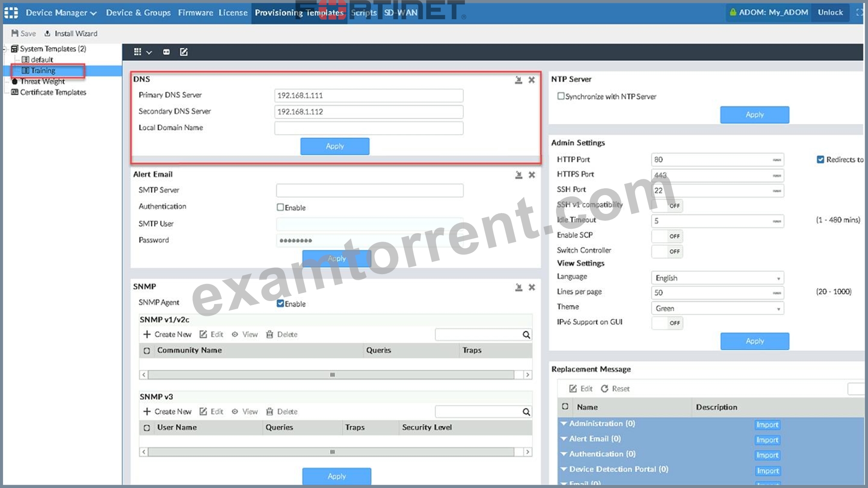This screenshot has width=868, height=488.
Task: Select all Replacement Message rows checkbox
Action: point(565,406)
